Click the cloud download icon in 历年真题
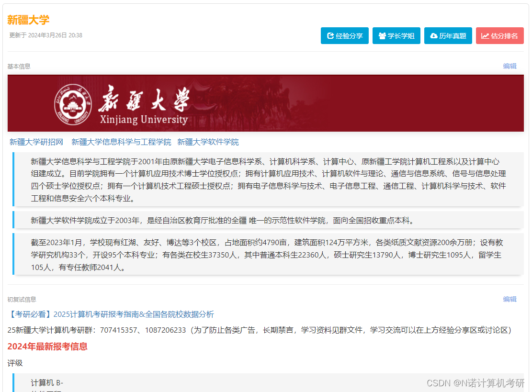The width and height of the screenshot is (532, 392). 434,35
